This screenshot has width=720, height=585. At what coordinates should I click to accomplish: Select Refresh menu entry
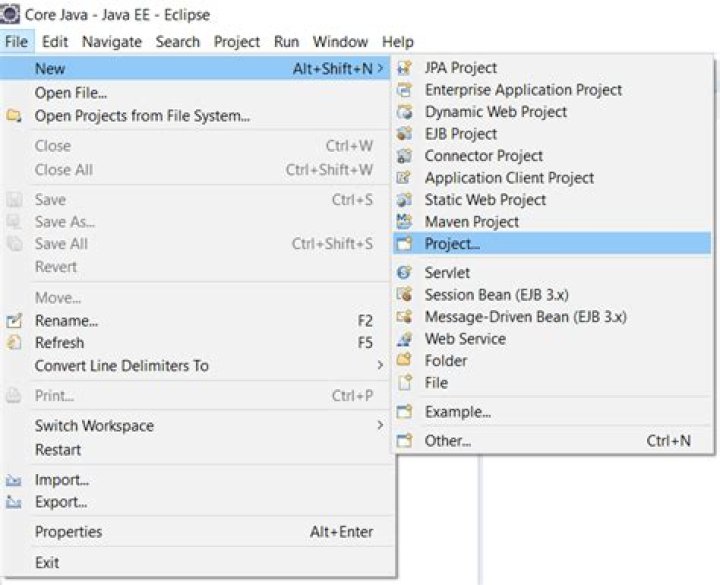tap(197, 343)
